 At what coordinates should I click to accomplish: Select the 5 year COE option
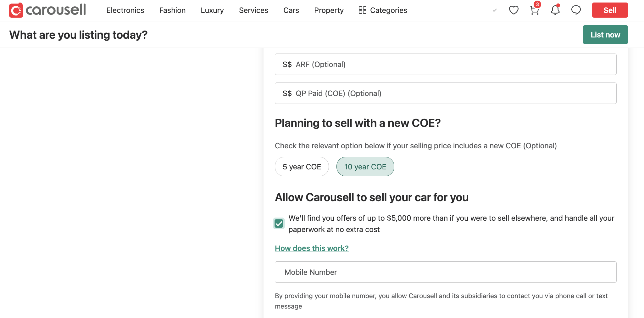(302, 167)
